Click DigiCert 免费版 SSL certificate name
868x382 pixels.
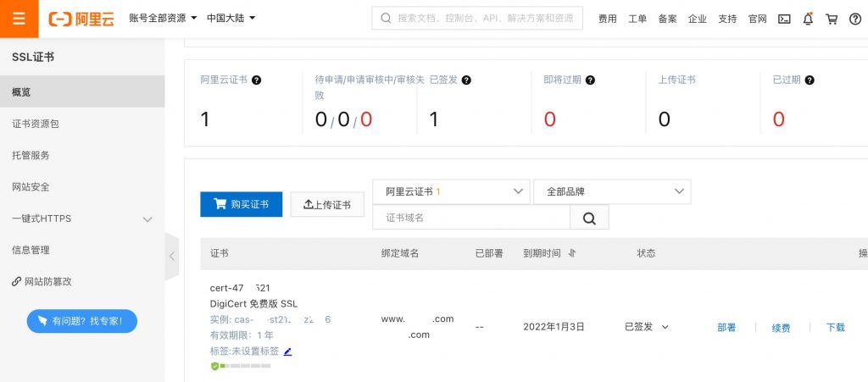pos(253,303)
